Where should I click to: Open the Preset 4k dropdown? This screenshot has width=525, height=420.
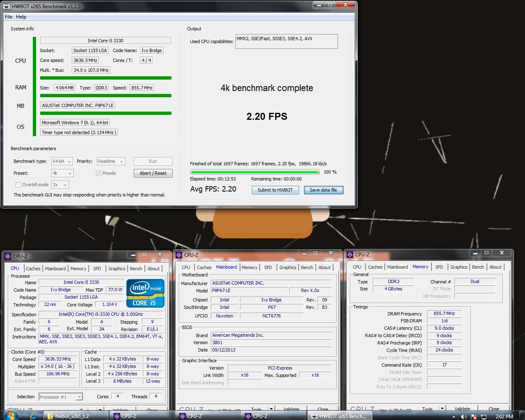[x=62, y=173]
